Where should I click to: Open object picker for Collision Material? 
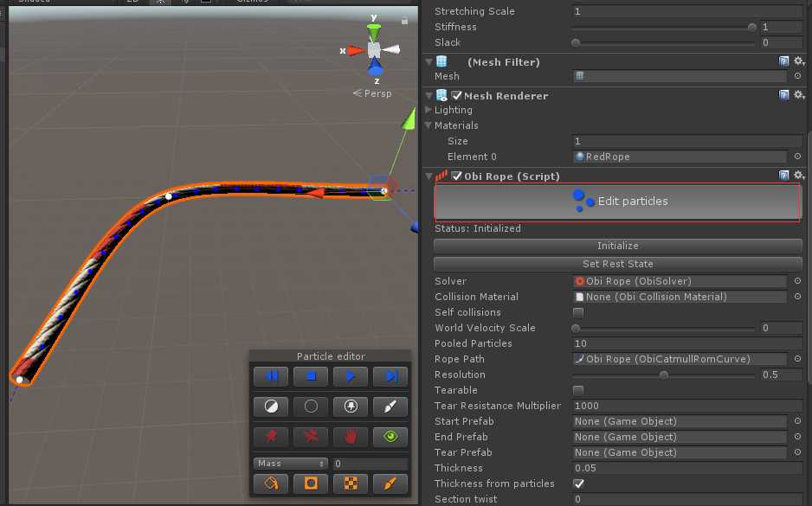click(797, 297)
